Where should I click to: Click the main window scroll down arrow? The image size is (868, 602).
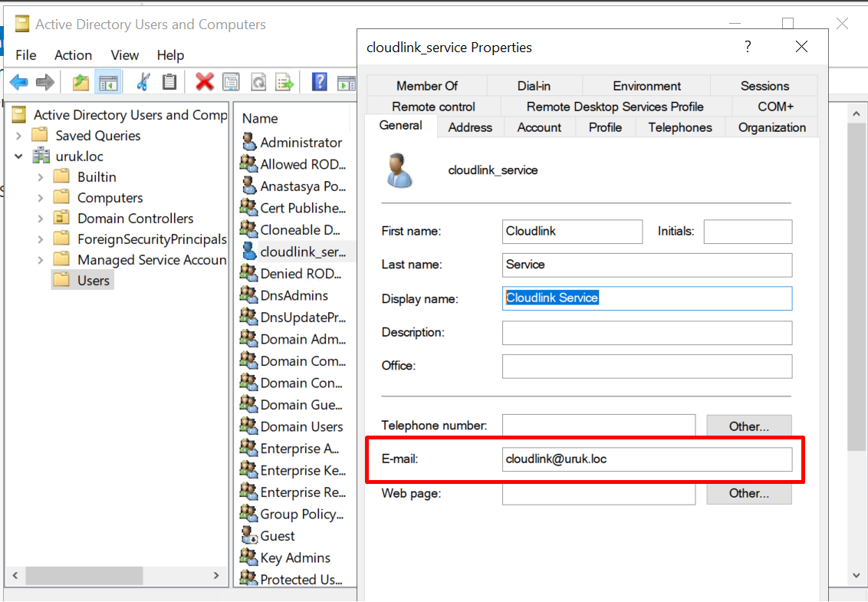point(856,575)
